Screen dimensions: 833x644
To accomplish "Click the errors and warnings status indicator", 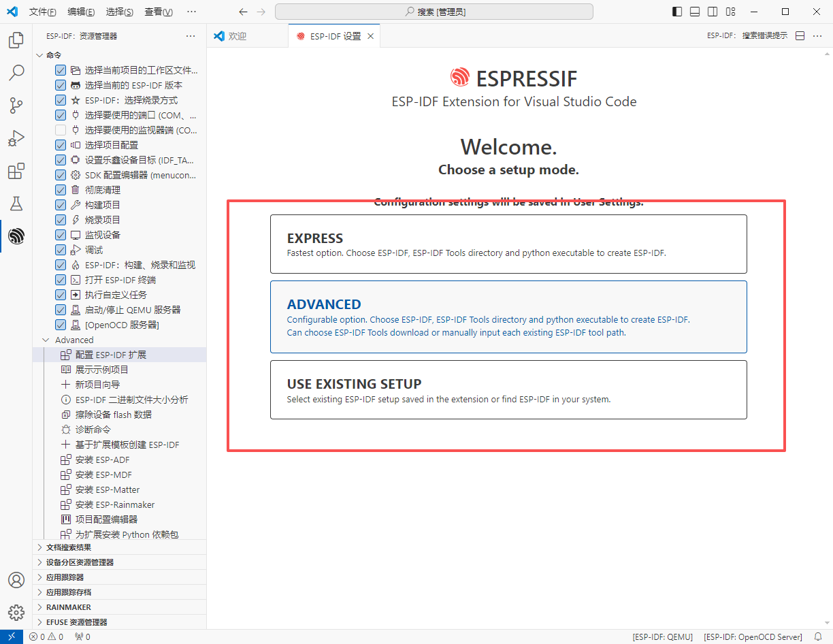I will [46, 637].
